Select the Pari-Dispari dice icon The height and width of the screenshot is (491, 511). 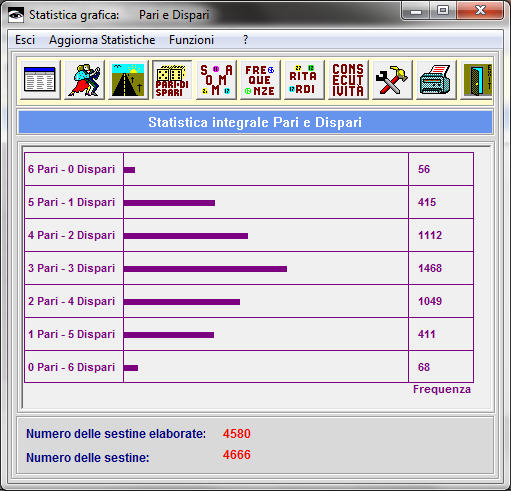(x=172, y=80)
